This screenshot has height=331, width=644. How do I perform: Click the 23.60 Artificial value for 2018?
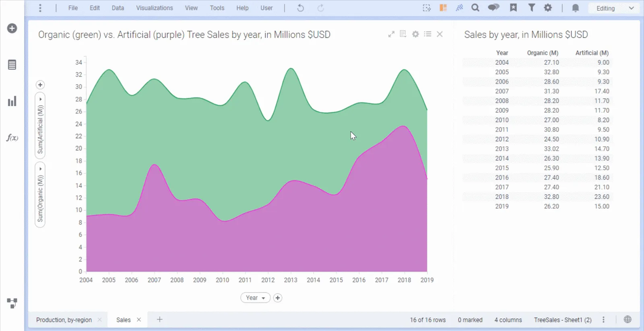click(x=602, y=197)
